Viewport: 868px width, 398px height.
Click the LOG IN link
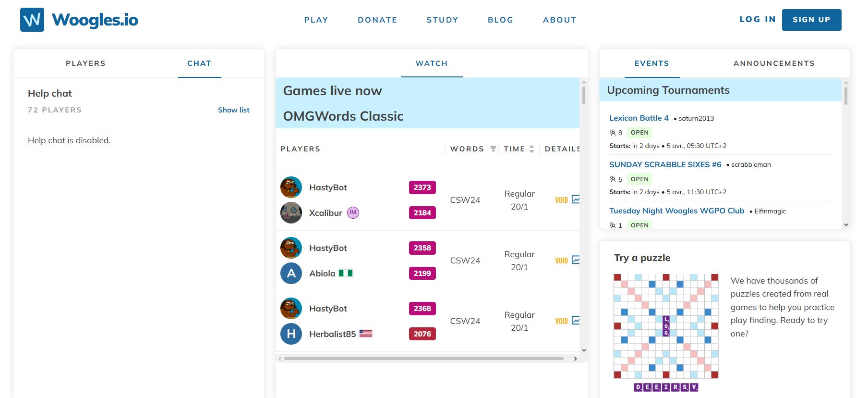pos(758,19)
